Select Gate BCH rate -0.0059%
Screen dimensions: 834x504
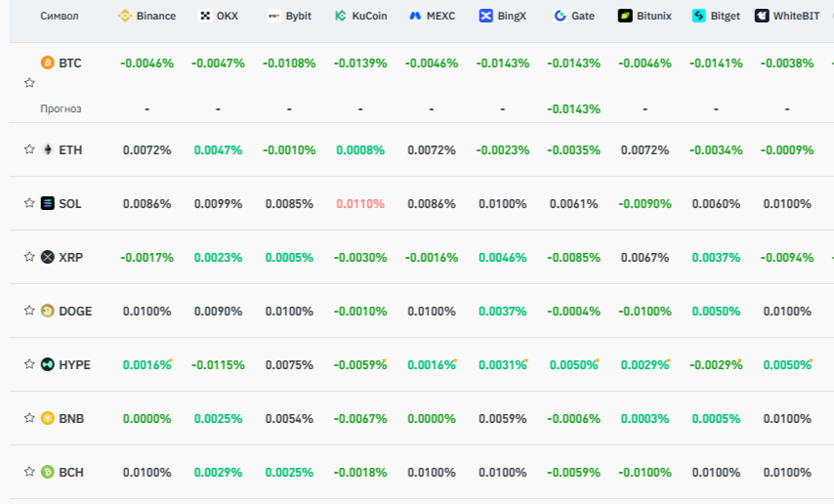point(573,472)
